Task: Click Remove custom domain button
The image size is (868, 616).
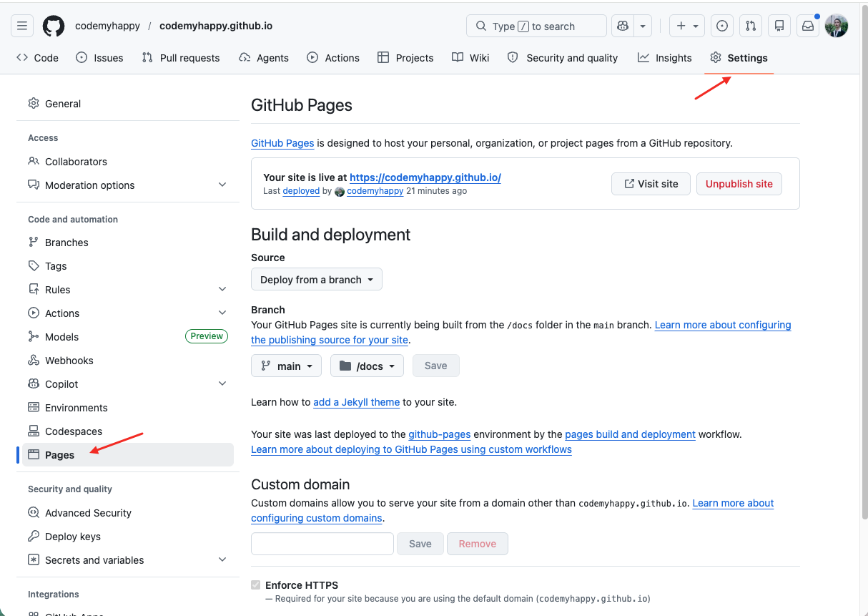Action: (478, 544)
